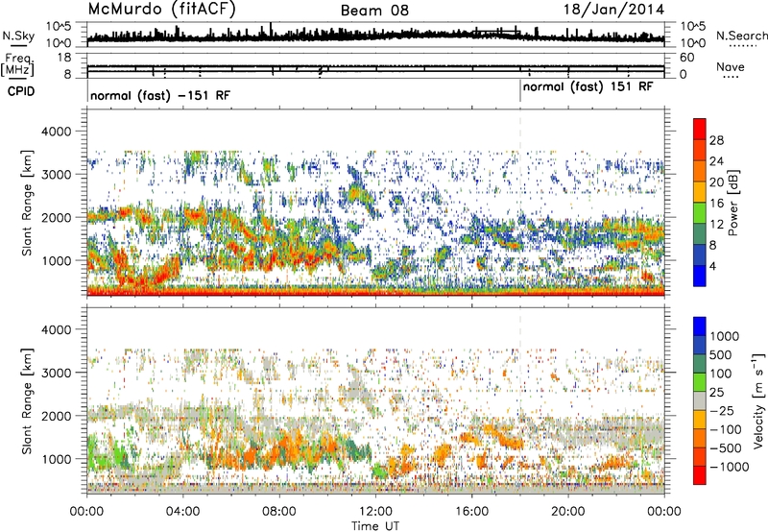
Task: Click 'normal (fast) -151 RF' CPID text
Action: point(160,95)
